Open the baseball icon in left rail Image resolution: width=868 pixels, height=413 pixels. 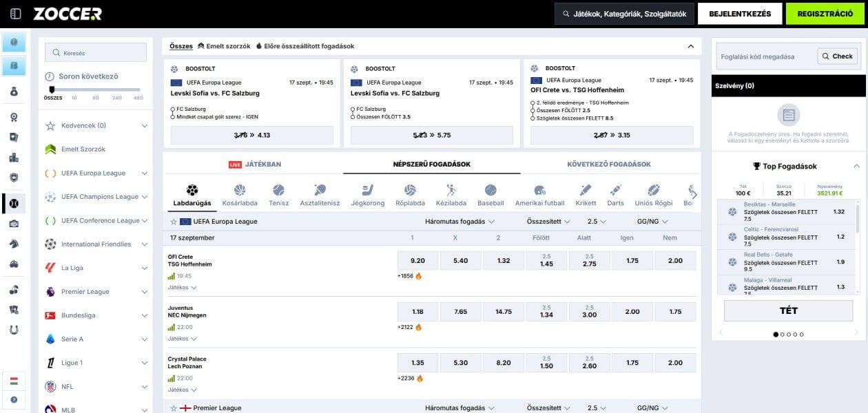coord(14,203)
